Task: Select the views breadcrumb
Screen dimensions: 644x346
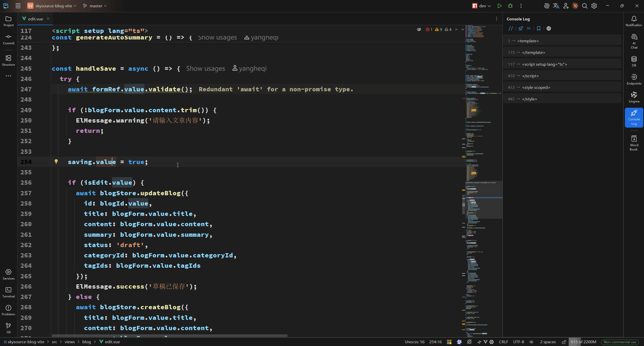Action: 70,342
